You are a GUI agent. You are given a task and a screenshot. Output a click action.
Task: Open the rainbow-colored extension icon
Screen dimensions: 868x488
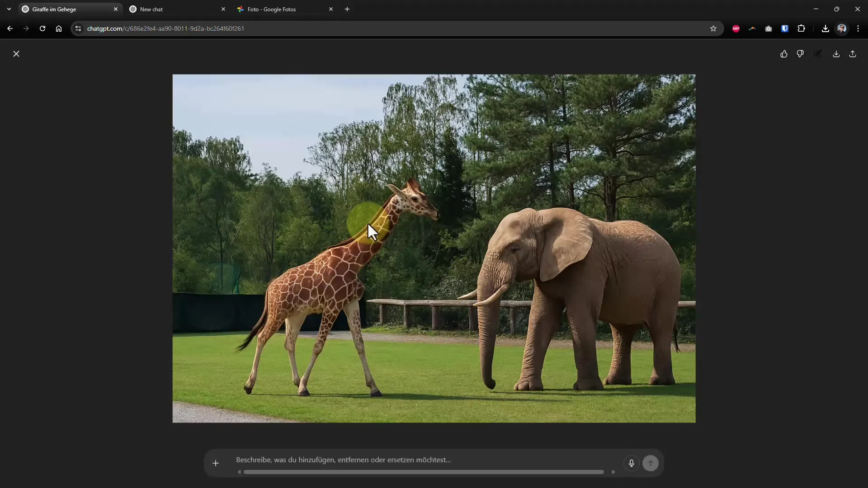click(x=752, y=28)
